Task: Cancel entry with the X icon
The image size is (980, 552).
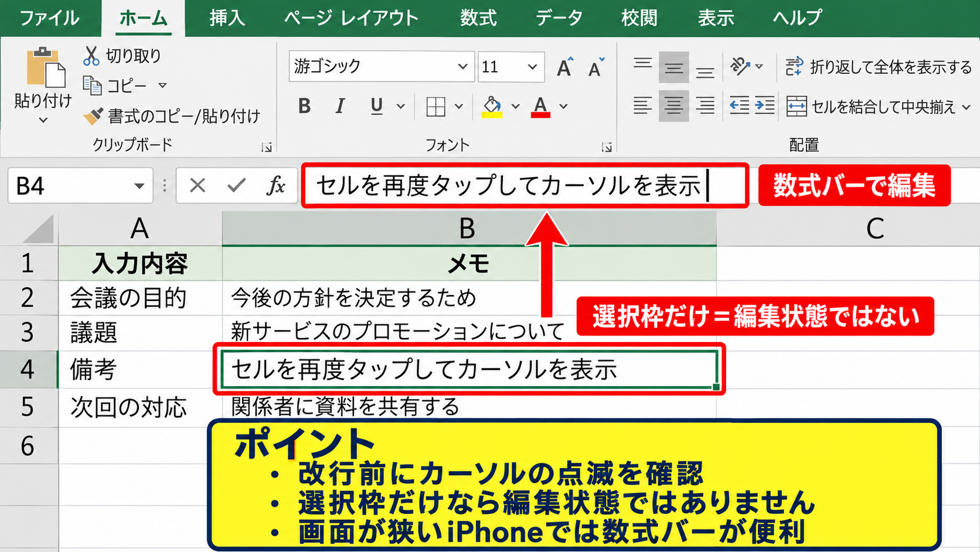Action: pos(198,186)
